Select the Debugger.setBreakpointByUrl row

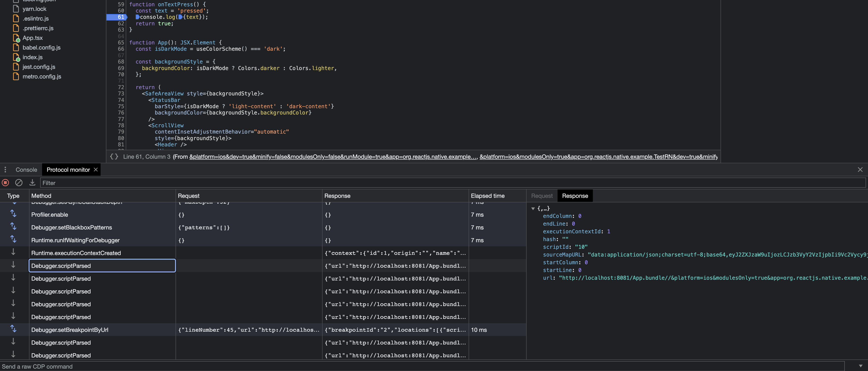[x=70, y=330]
